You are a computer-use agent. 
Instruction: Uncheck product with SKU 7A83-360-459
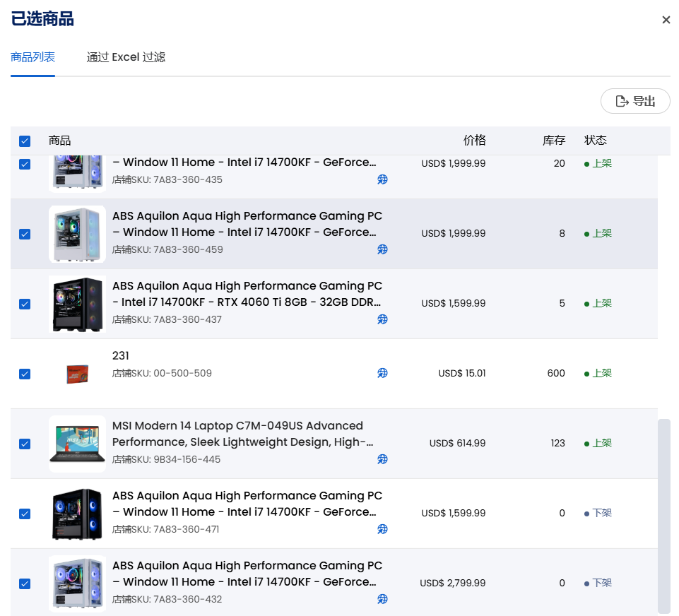pyautogui.click(x=25, y=235)
